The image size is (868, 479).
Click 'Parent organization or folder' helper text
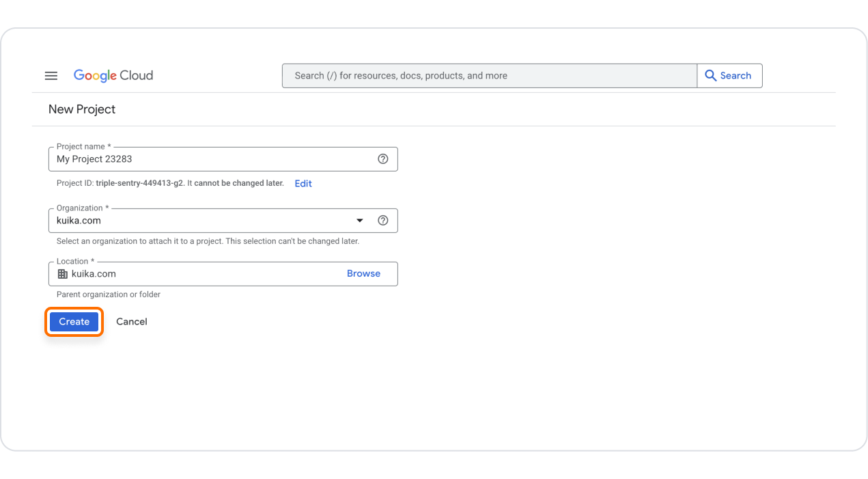109,295
